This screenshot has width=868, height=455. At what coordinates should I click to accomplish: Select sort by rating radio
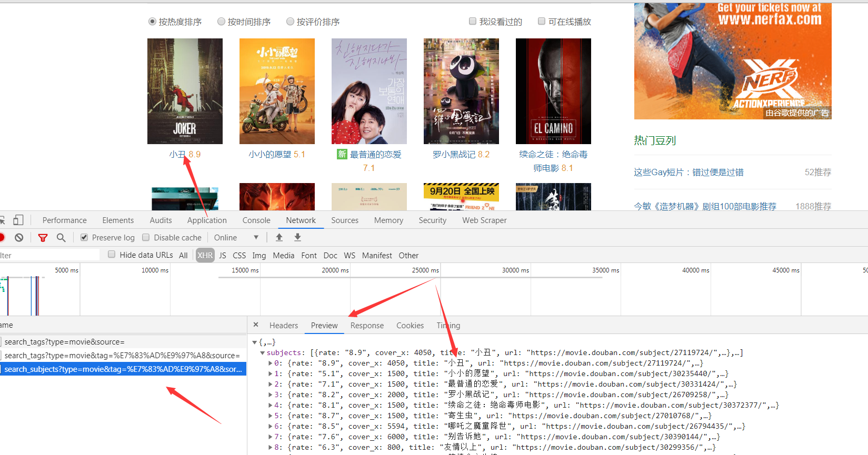290,22
